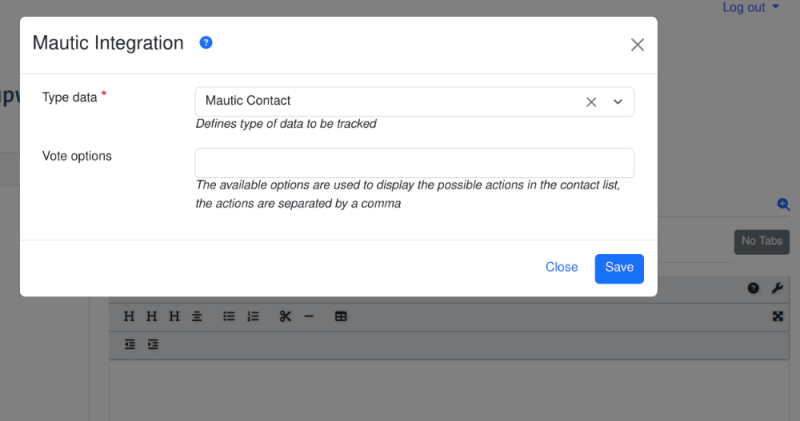Expand the Type data dropdown arrow
800x421 pixels.
(x=617, y=102)
